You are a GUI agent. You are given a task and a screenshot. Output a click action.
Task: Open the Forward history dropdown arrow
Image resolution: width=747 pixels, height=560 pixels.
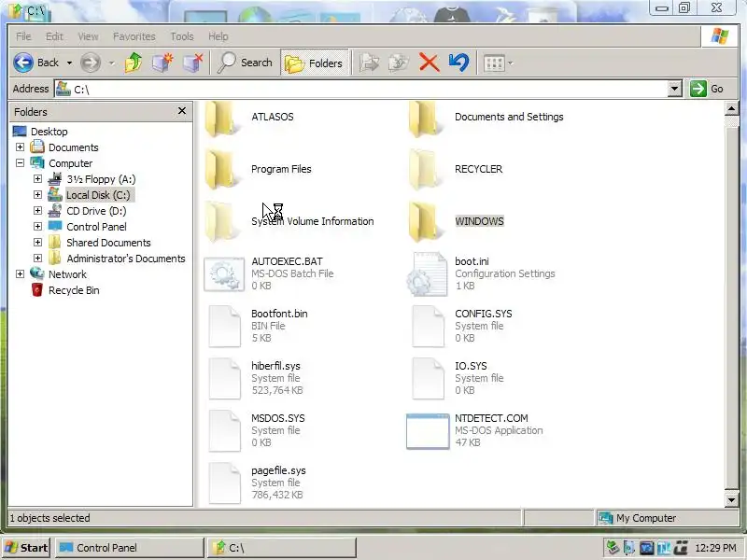[x=111, y=63]
